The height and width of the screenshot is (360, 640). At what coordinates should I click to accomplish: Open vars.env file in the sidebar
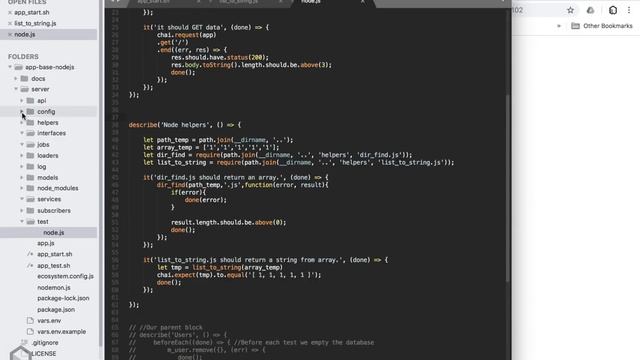point(49,321)
